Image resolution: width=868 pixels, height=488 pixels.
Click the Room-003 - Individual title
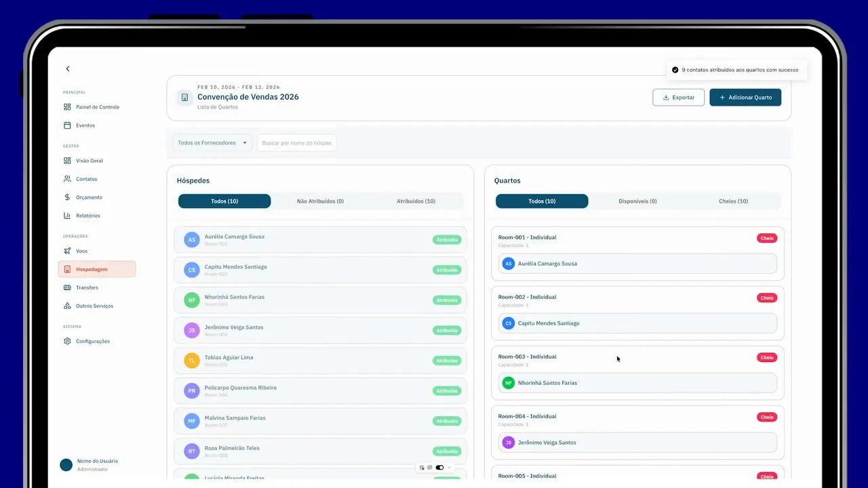point(527,357)
